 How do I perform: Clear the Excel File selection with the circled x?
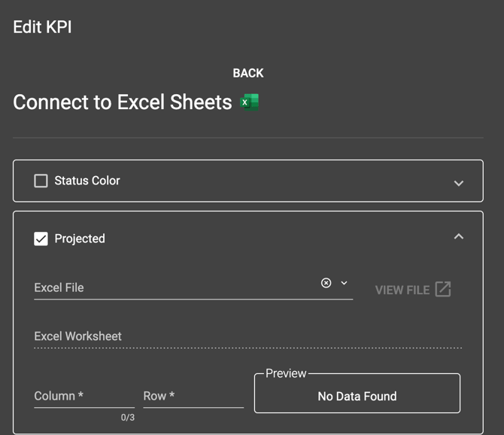(x=326, y=283)
